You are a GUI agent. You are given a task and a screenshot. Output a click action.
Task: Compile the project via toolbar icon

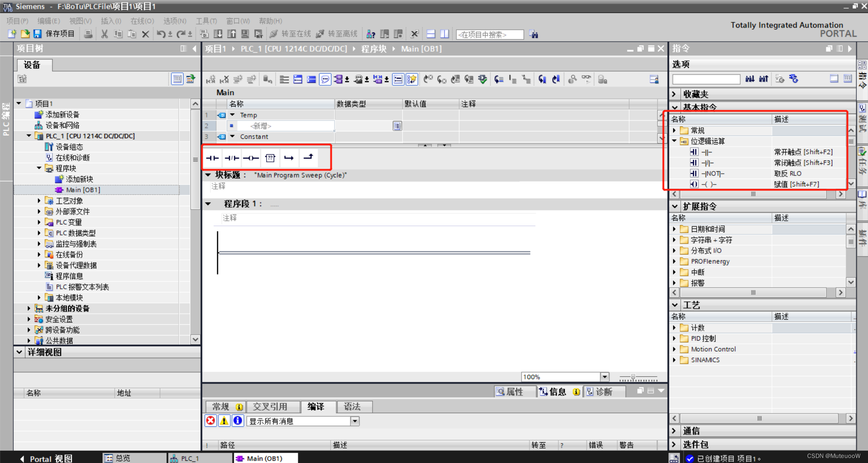204,34
